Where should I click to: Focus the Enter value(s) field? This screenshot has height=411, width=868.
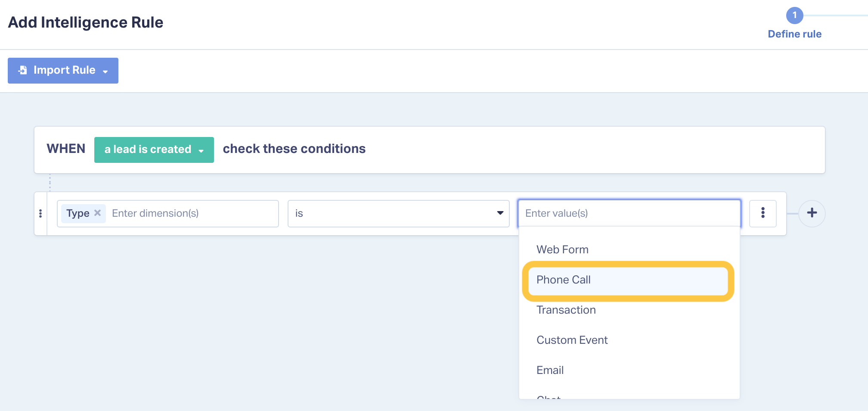pyautogui.click(x=629, y=213)
